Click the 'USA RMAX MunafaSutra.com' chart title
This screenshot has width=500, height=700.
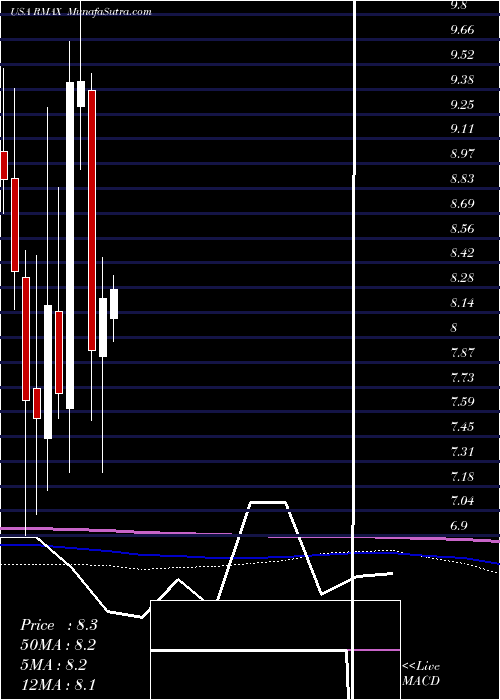pyautogui.click(x=82, y=12)
